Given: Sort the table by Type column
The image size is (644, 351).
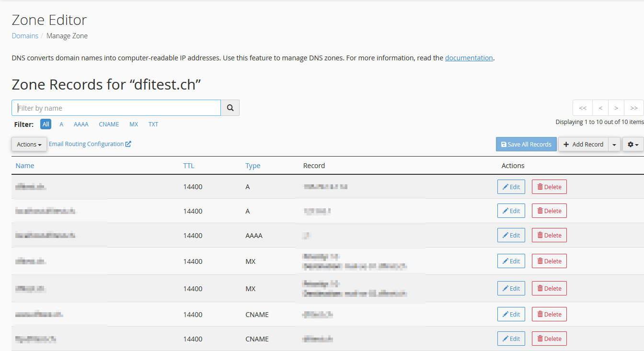Looking at the screenshot, I should click(253, 166).
